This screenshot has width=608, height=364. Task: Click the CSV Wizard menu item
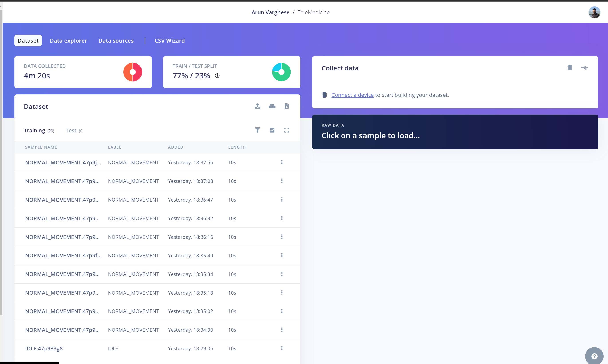click(169, 40)
